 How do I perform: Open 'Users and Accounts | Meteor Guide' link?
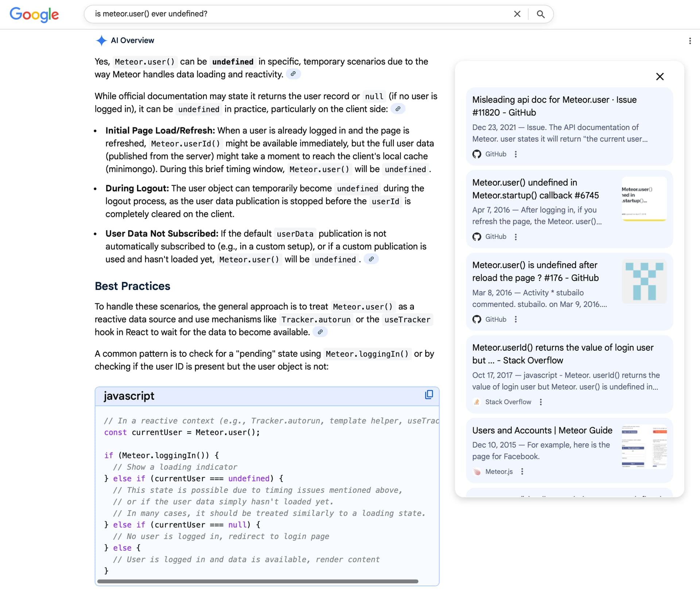542,430
